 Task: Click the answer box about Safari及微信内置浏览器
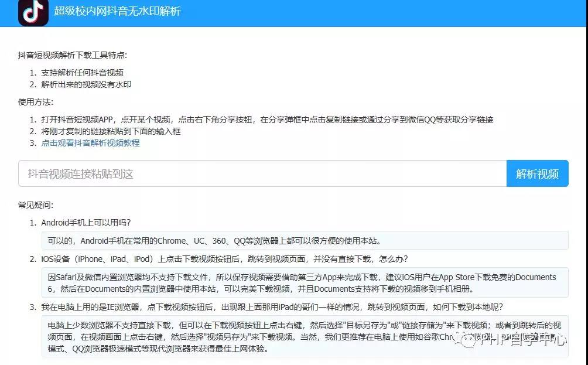coord(305,283)
